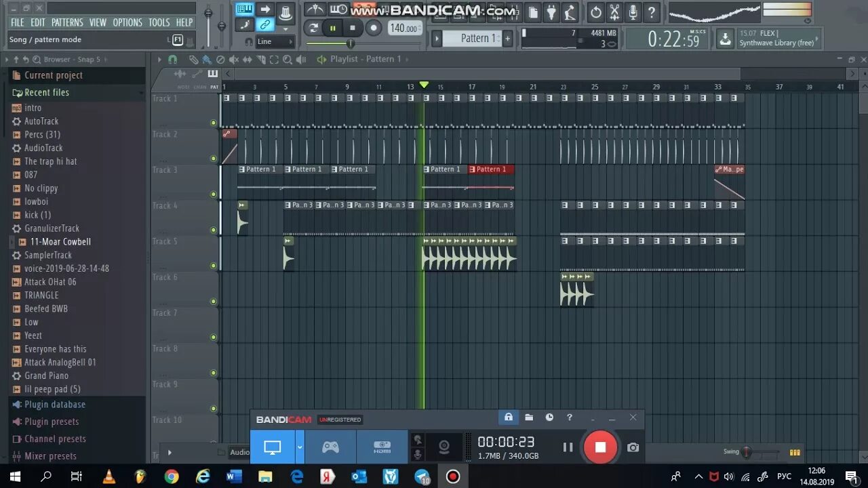This screenshot has width=868, height=488.
Task: Add new pattern with plus button
Action: [507, 38]
